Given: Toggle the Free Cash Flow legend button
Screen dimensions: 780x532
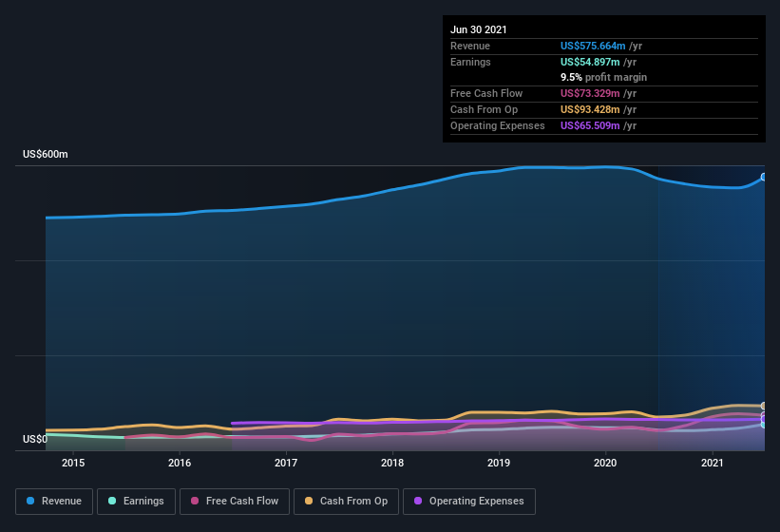Looking at the screenshot, I should [235, 502].
